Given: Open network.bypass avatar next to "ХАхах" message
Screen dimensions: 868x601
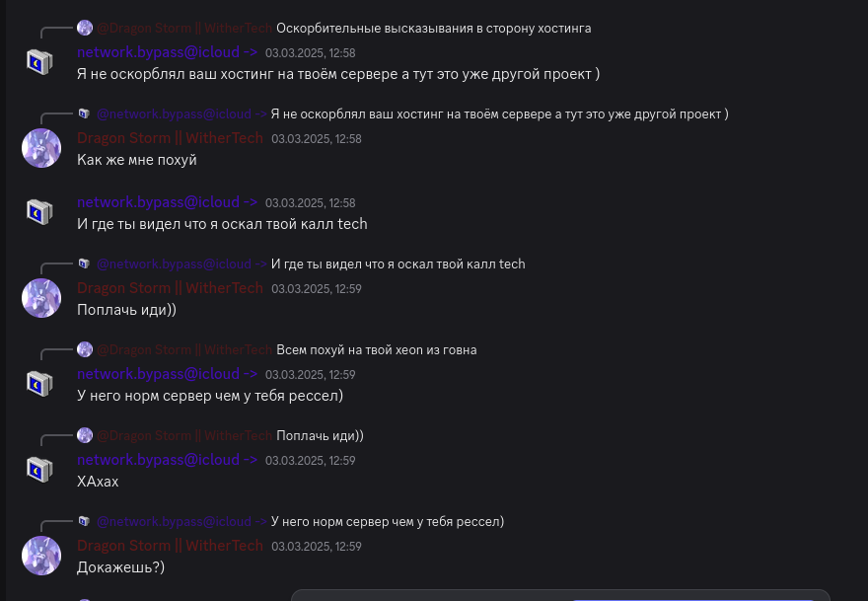Looking at the screenshot, I should point(40,470).
